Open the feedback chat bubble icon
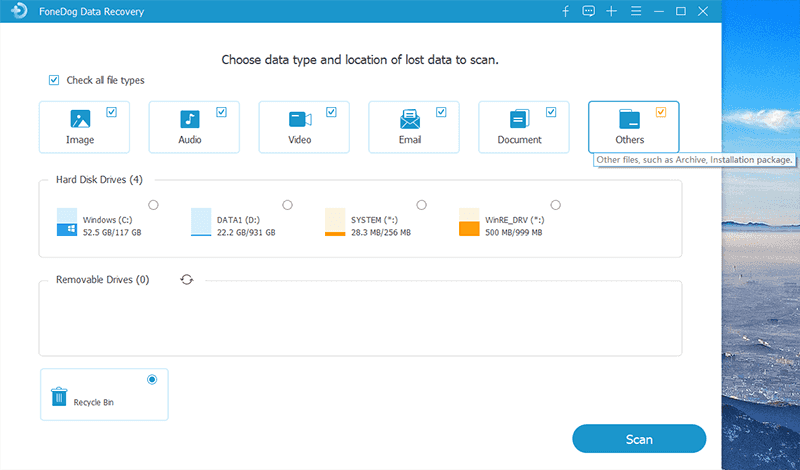Image resolution: width=800 pixels, height=470 pixels. coord(588,11)
